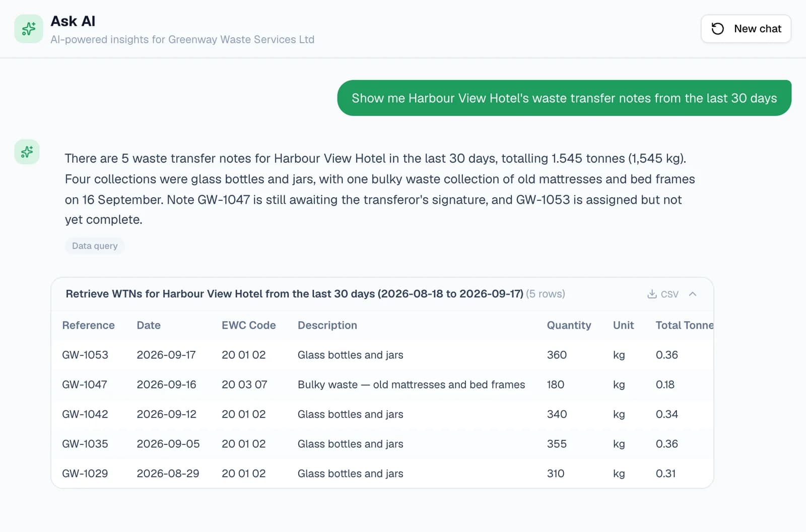Select reference GW-1053
Viewport: 806px width, 532px height.
point(85,355)
